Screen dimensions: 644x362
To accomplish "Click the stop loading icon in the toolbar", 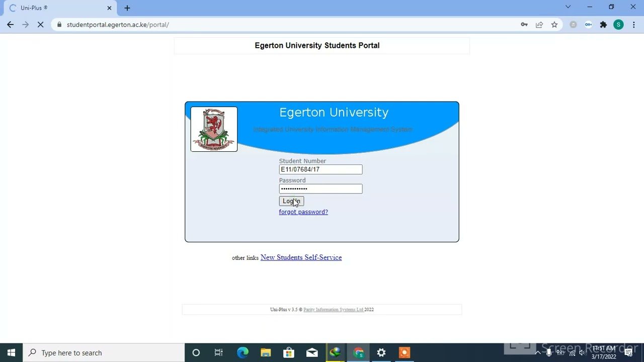I will 41,24.
